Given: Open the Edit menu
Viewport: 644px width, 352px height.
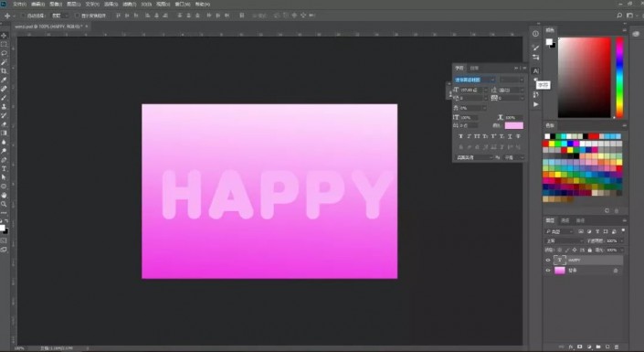Looking at the screenshot, I should (37, 4).
